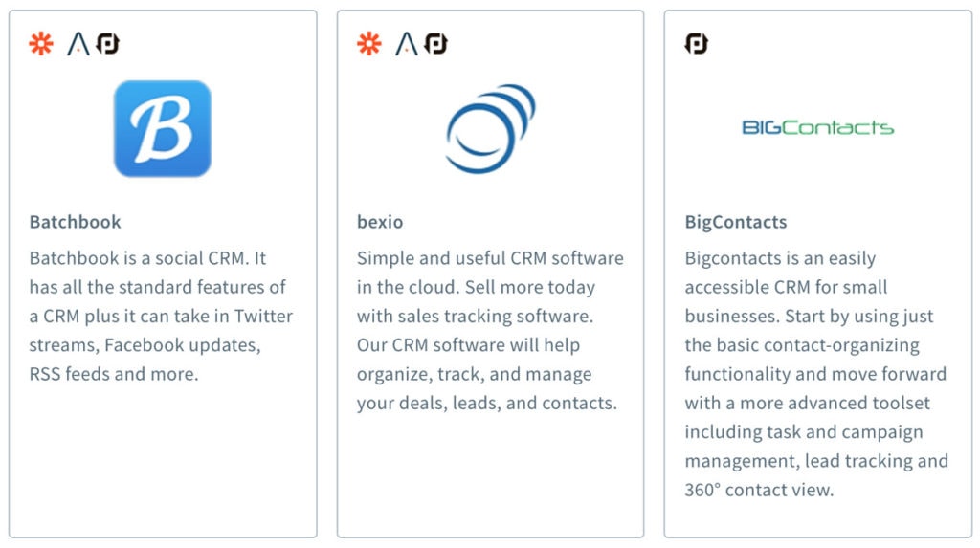Click the black rounded-square icon on Batchbook card
Viewport: 980px width, 548px height.
coord(107,44)
